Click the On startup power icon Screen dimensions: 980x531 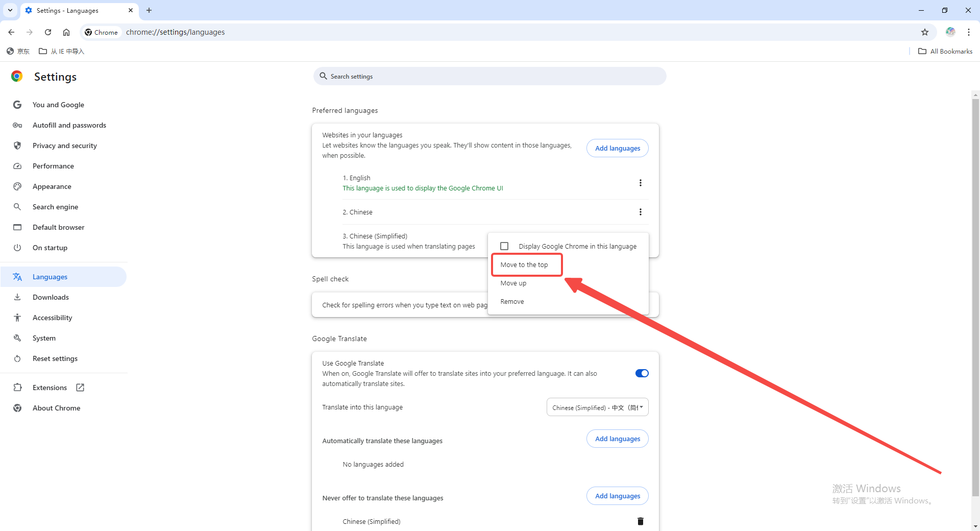17,248
